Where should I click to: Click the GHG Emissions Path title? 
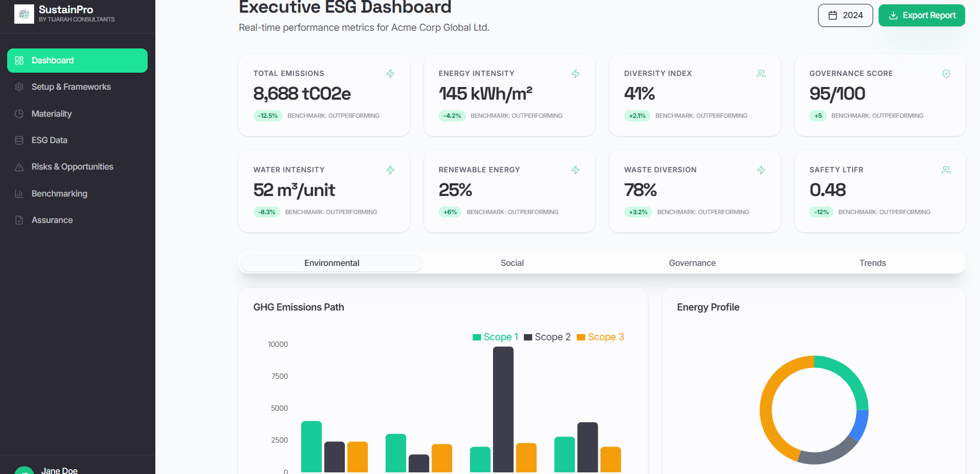pos(299,307)
